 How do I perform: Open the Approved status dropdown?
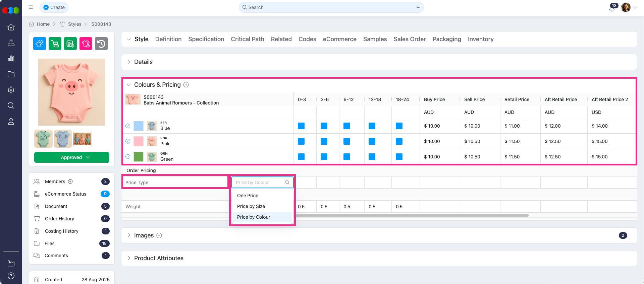pos(72,157)
